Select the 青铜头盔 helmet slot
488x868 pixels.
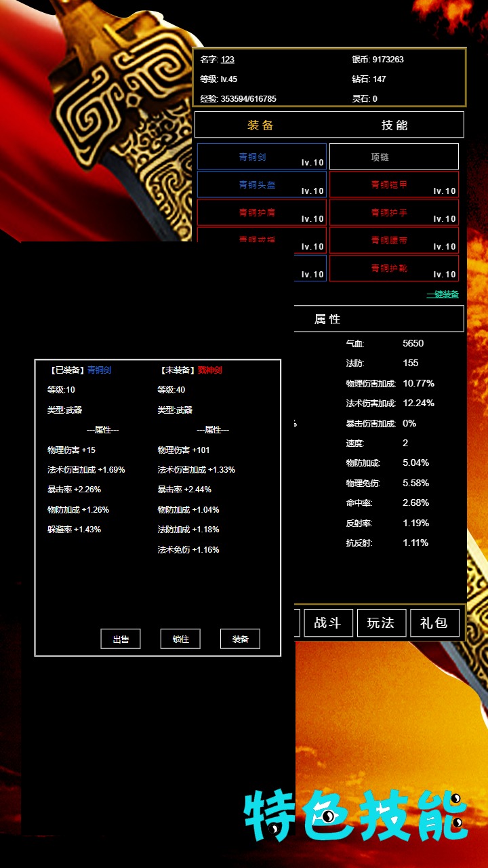coord(262,184)
